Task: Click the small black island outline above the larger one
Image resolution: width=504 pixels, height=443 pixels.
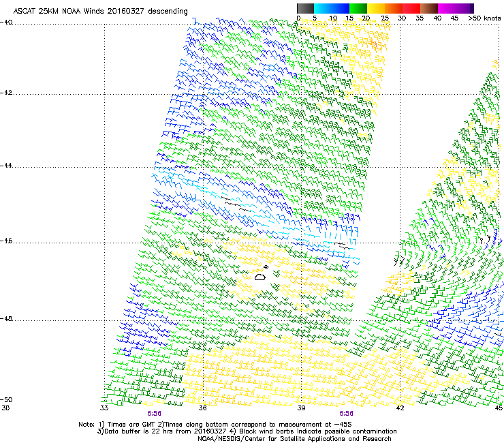Action: click(266, 266)
